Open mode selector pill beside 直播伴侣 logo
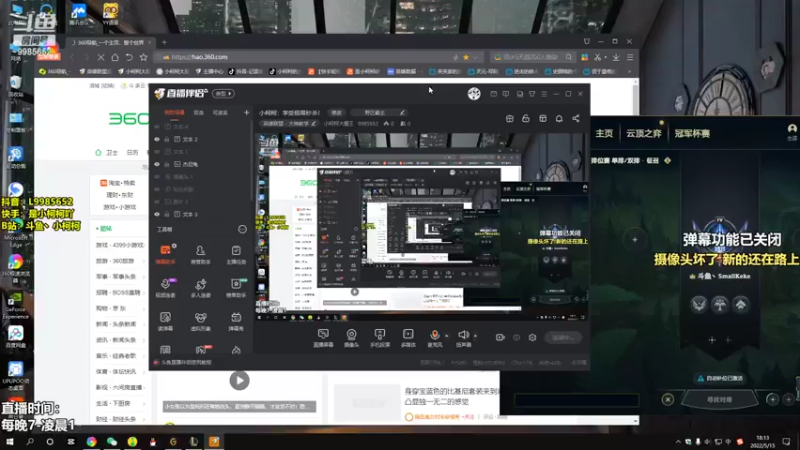 (x=223, y=94)
